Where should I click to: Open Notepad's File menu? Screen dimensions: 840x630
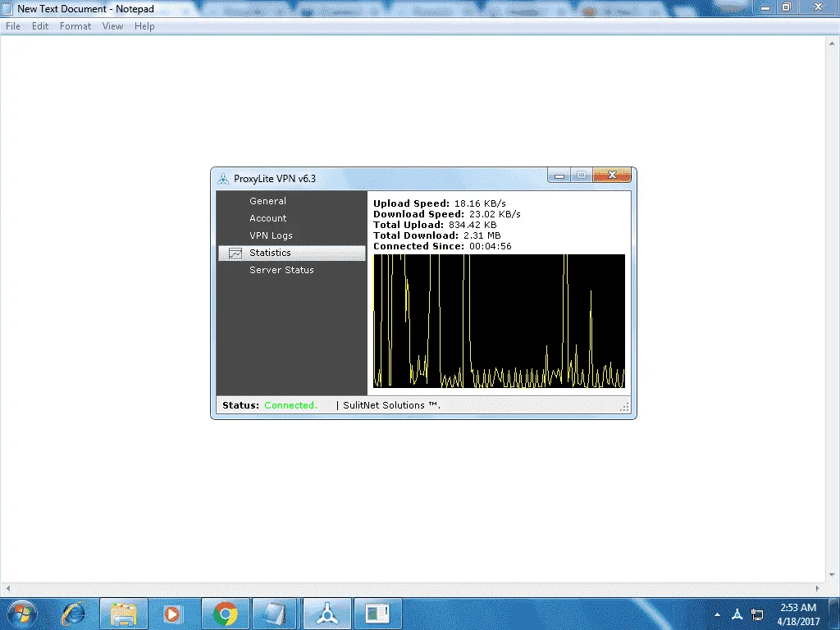[13, 26]
